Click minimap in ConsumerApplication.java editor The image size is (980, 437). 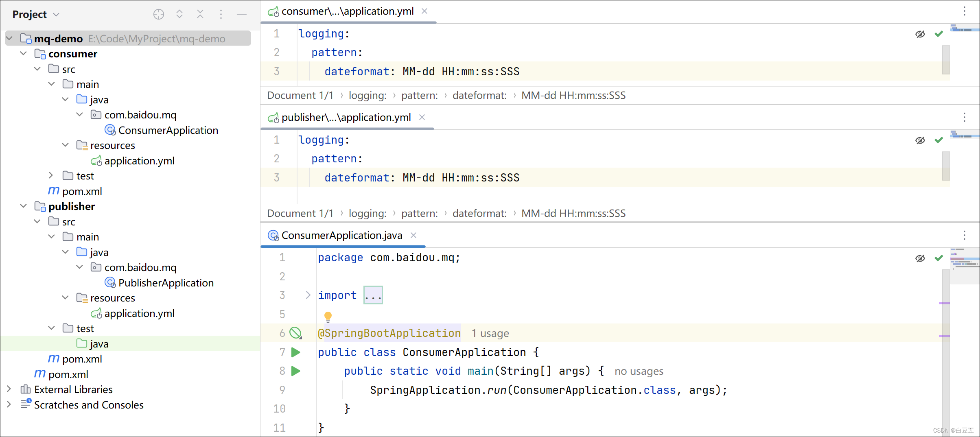pos(965,265)
